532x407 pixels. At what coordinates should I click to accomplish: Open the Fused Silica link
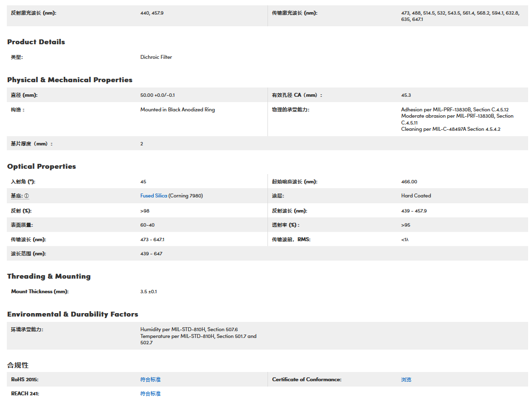click(154, 196)
